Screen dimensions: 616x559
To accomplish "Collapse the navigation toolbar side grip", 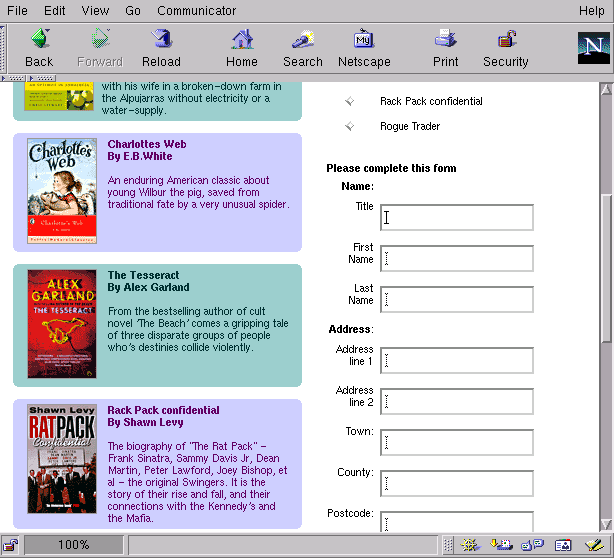I will click(x=2, y=48).
